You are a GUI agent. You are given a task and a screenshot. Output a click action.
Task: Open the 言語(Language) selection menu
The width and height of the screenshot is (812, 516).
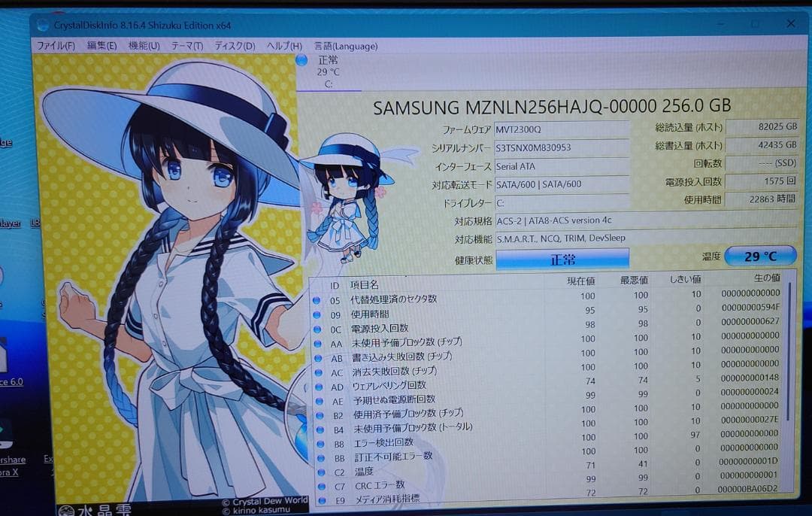coord(346,46)
